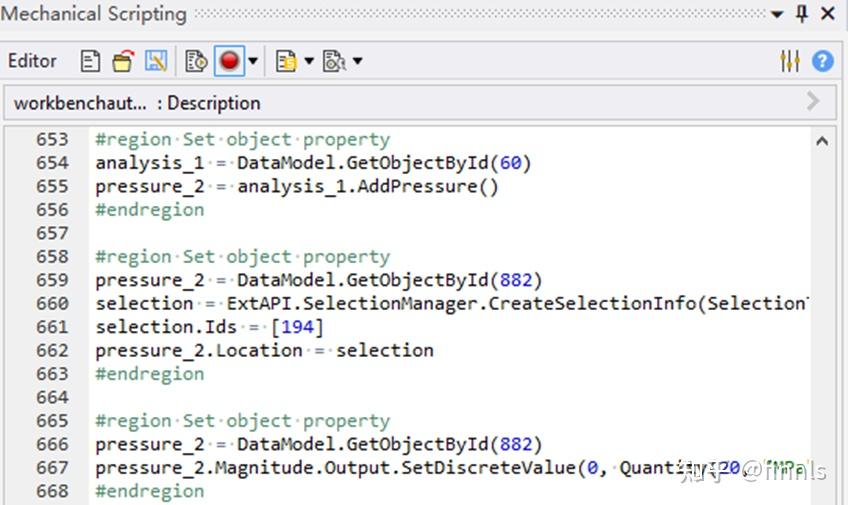848x505 pixels.
Task: Save the current script as file
Action: click(x=156, y=61)
